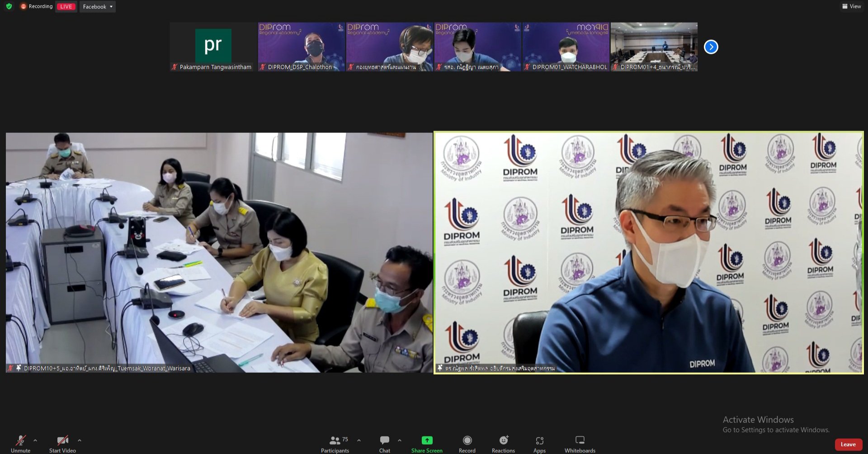Click the green Share Screen button
This screenshot has width=868, height=454.
tap(427, 444)
